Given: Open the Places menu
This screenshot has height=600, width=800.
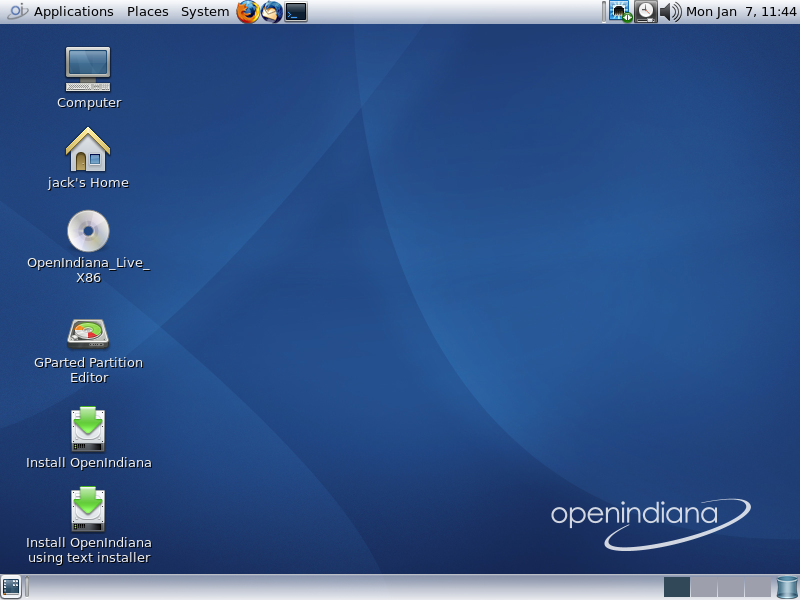Looking at the screenshot, I should coord(147,12).
